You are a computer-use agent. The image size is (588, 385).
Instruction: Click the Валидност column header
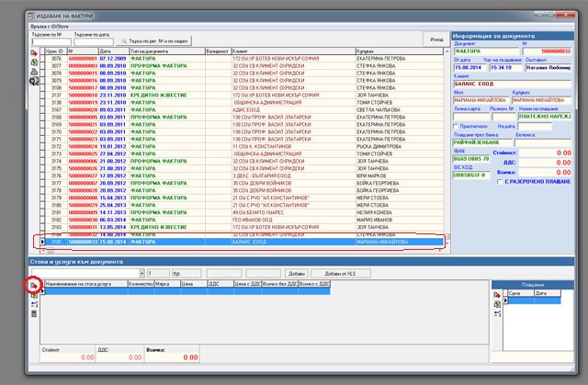click(x=219, y=51)
